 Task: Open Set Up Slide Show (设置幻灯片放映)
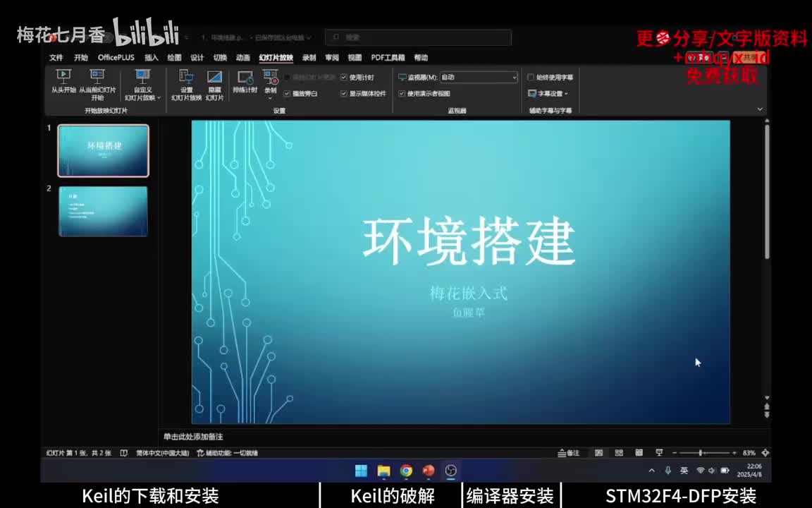coord(186,85)
